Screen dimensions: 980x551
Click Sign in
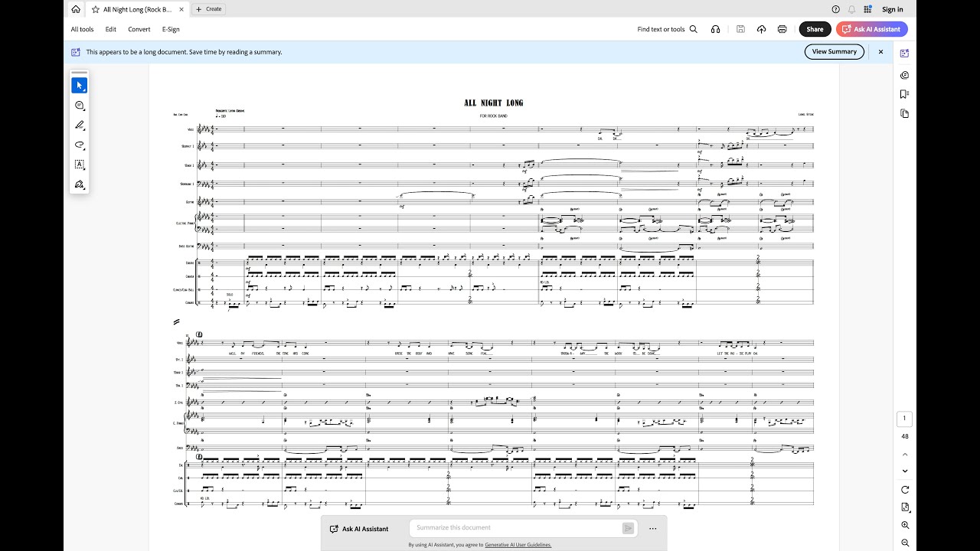(893, 9)
